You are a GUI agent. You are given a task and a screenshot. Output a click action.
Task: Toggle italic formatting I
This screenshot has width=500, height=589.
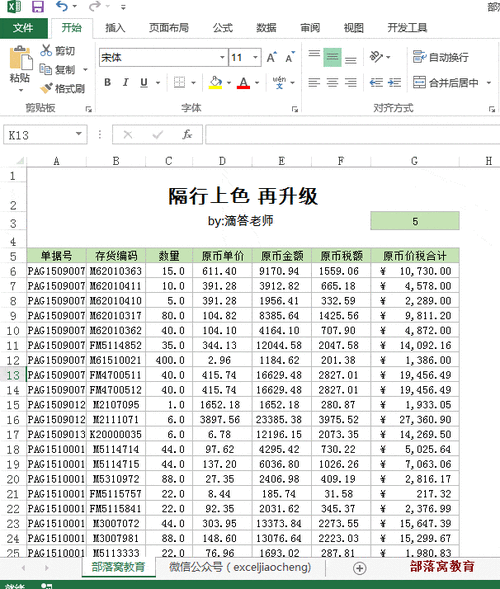click(x=125, y=82)
